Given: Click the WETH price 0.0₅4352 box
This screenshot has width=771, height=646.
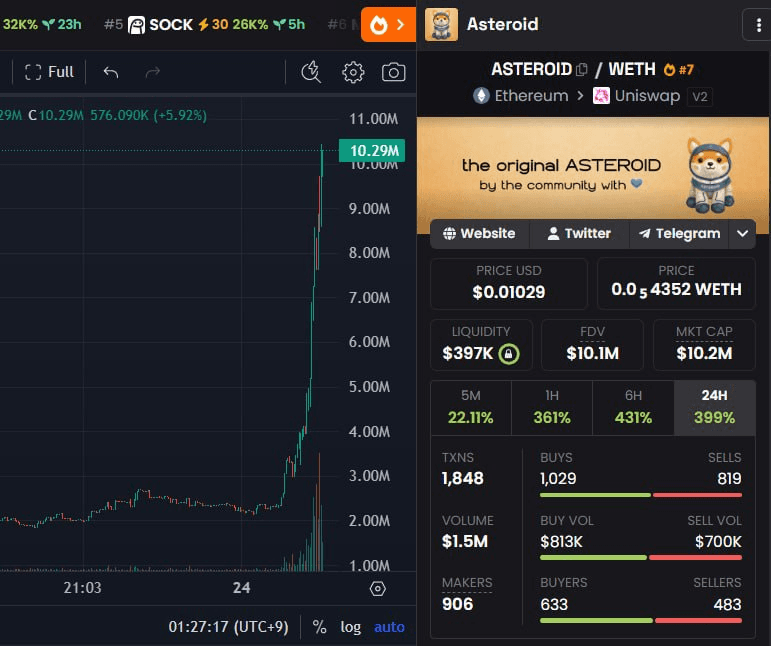Looking at the screenshot, I should (x=676, y=283).
